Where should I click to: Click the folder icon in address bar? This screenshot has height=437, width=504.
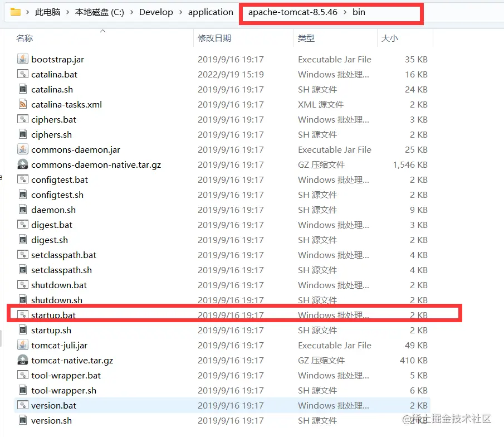click(x=16, y=12)
